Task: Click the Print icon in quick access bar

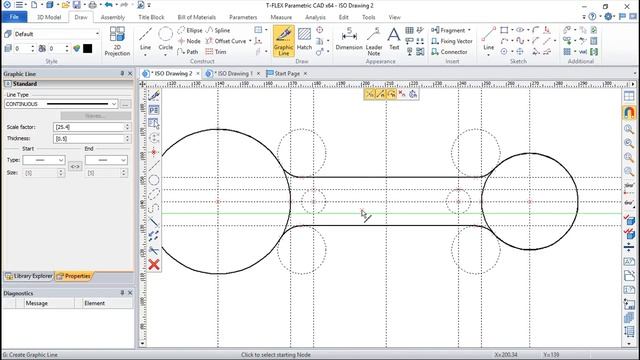Action: 93,5
